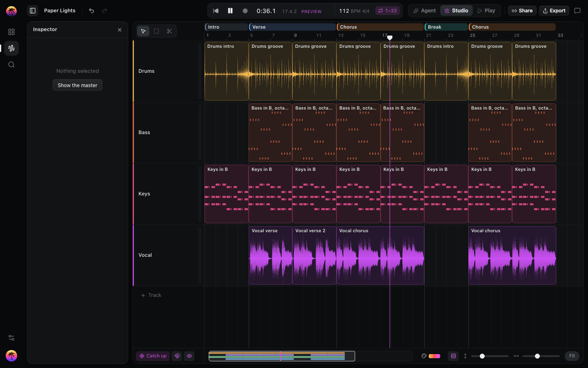Open search in the left sidebar
The image size is (588, 368).
tap(11, 65)
